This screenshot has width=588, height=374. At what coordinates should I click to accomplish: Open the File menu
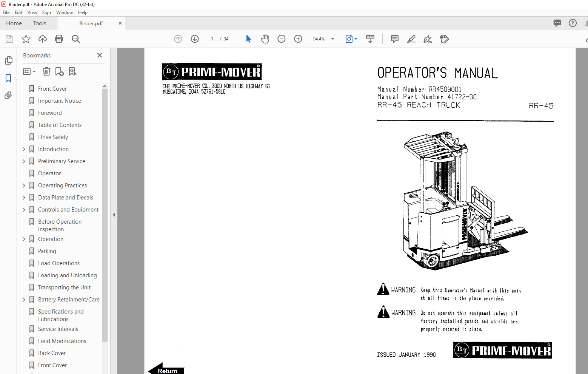(6, 12)
